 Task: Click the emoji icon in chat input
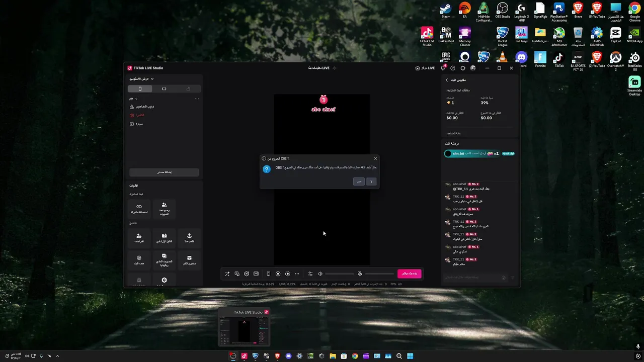click(x=504, y=278)
